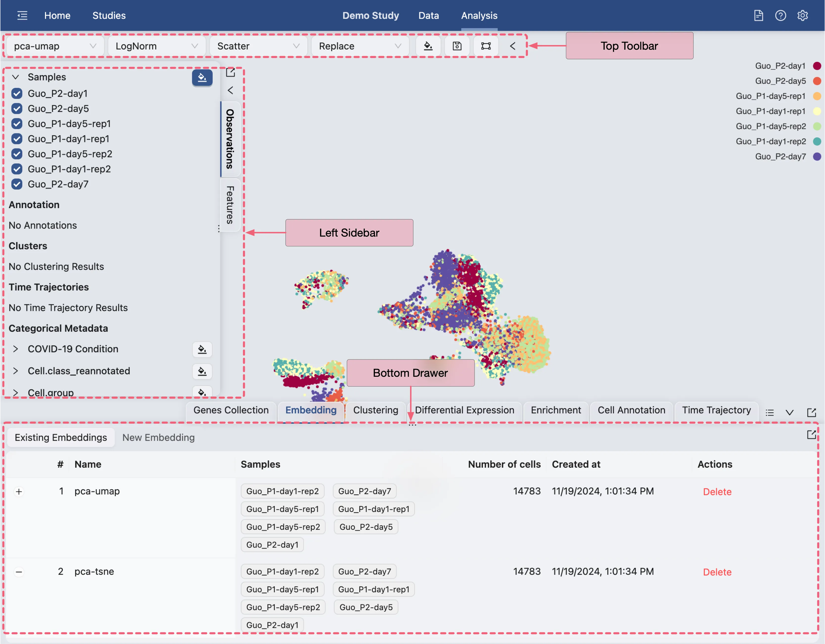Image resolution: width=825 pixels, height=644 pixels.
Task: Pop out the bottom drawer window
Action: coord(811,412)
